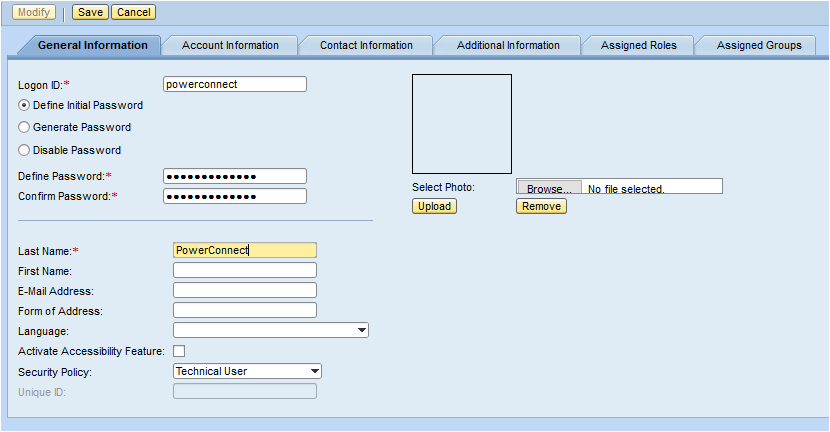Open the Contact Information tab
The image size is (830, 432).
click(x=366, y=45)
